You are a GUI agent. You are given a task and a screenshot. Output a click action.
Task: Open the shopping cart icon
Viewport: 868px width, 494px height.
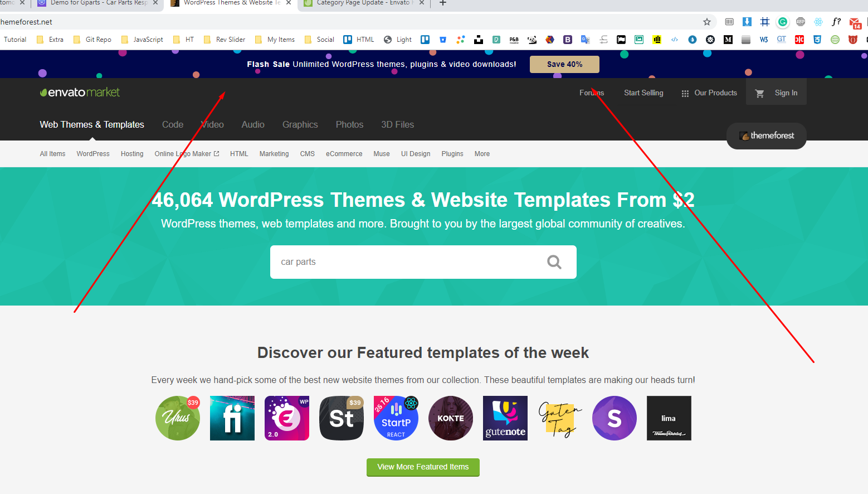coord(759,93)
